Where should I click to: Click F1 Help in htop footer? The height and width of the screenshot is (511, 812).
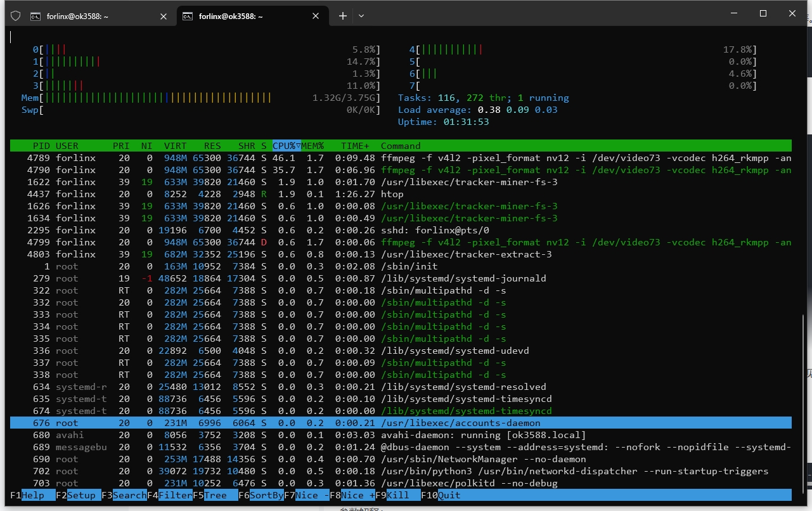[x=33, y=495]
